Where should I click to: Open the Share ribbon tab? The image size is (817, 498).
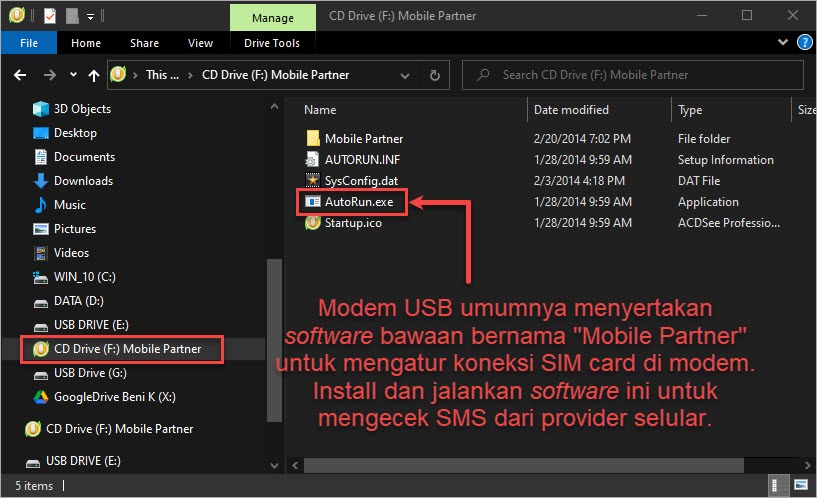(x=144, y=43)
